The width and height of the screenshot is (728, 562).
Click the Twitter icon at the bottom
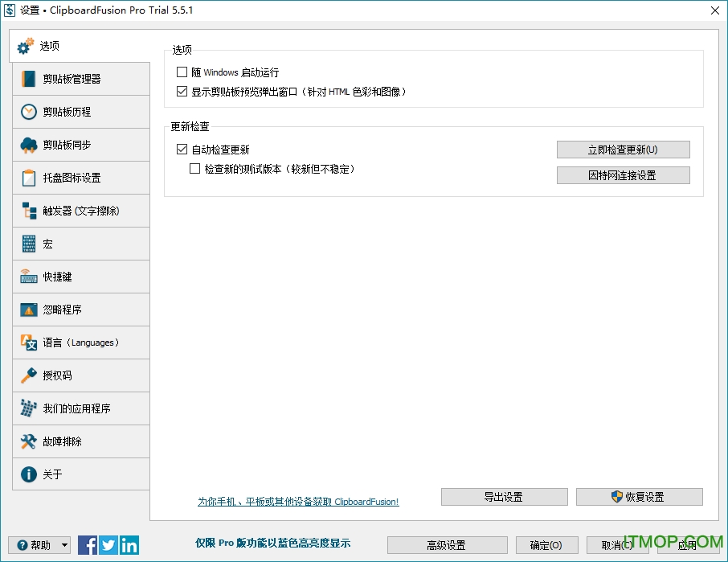tap(108, 545)
